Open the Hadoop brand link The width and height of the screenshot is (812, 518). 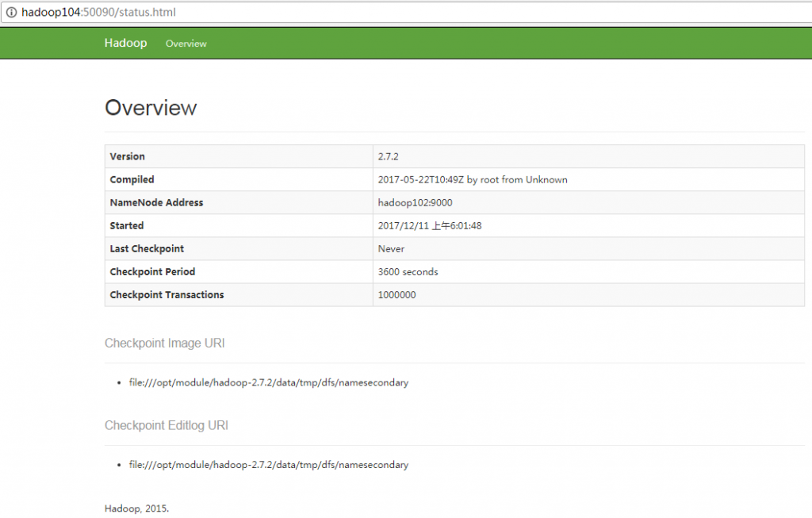pos(125,43)
